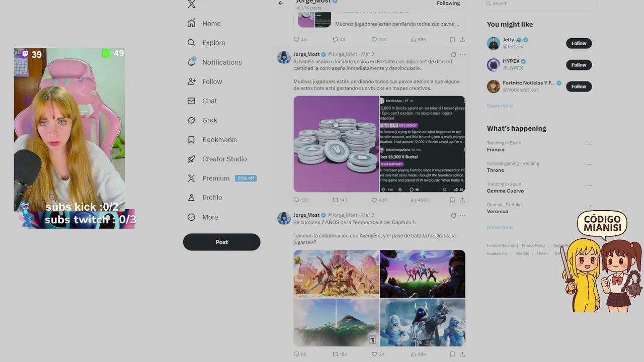The width and height of the screenshot is (644, 362).
Task: Bookmark the V-Bucks post
Action: coord(452,200)
